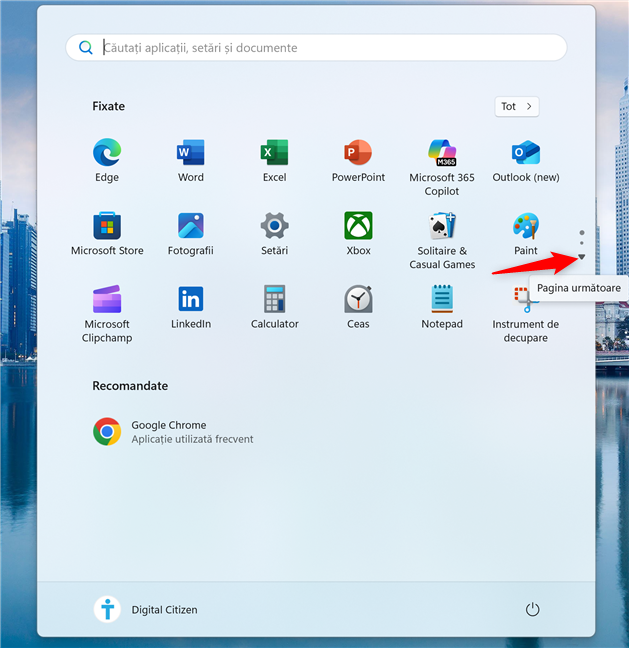Image resolution: width=629 pixels, height=648 pixels.
Task: Launch Paint from pinned apps
Action: [x=526, y=233]
